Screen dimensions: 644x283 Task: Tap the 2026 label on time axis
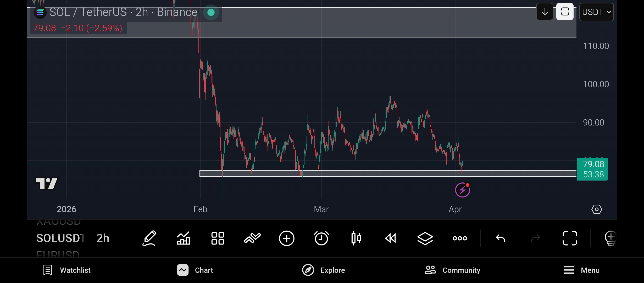point(66,209)
